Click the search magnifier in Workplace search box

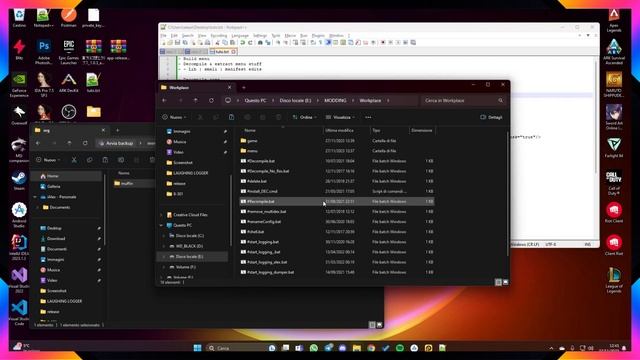500,100
